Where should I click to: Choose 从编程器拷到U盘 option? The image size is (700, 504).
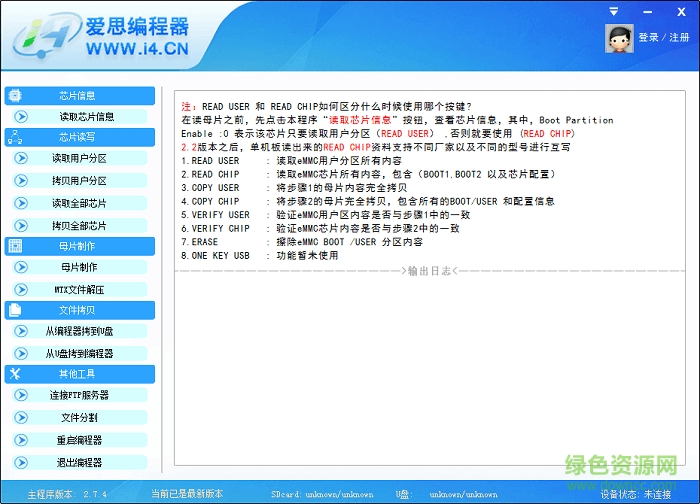[x=79, y=331]
